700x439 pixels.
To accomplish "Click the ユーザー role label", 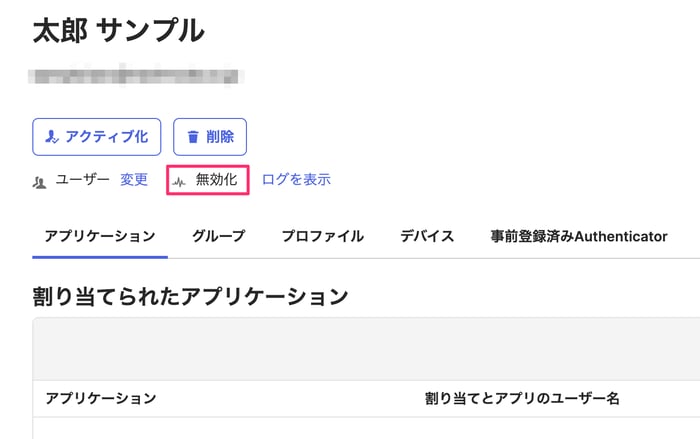I will (x=83, y=180).
